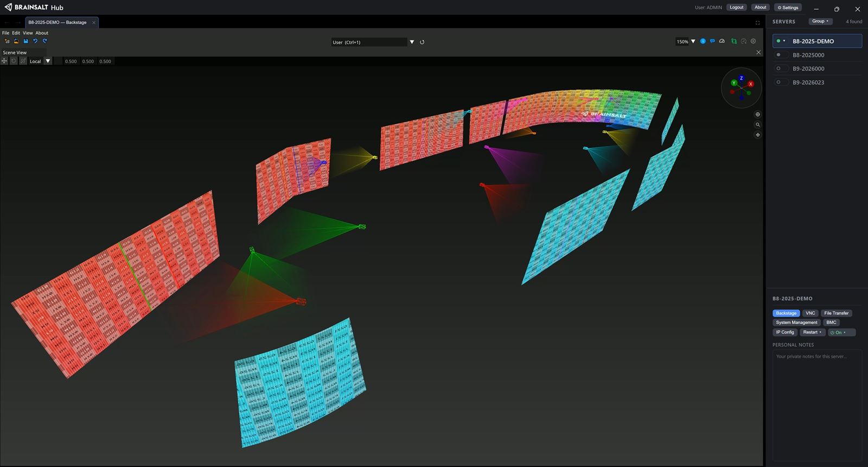Open System Management
Viewport: 868px width, 467px height.
[796, 323]
